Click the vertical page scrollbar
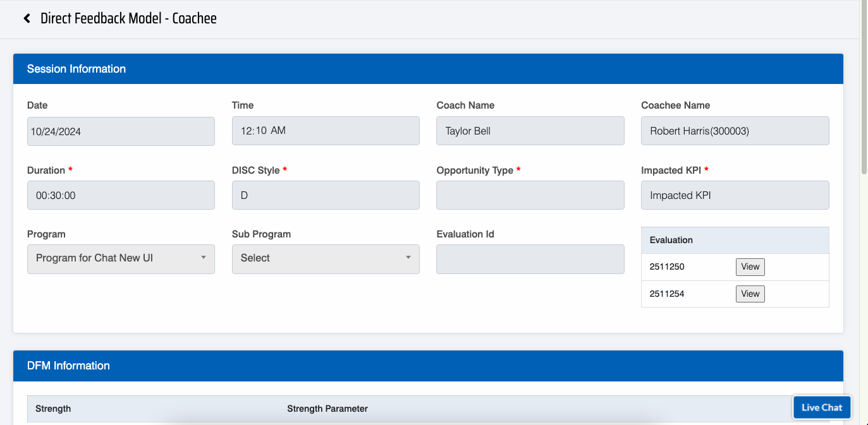Screen dimensions: 868x425 coord(864,88)
